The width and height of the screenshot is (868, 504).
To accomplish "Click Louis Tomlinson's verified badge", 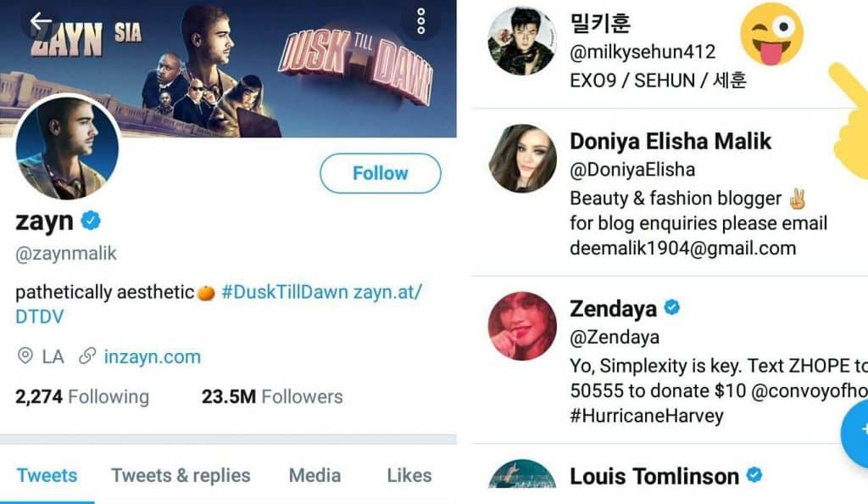I will click(754, 474).
